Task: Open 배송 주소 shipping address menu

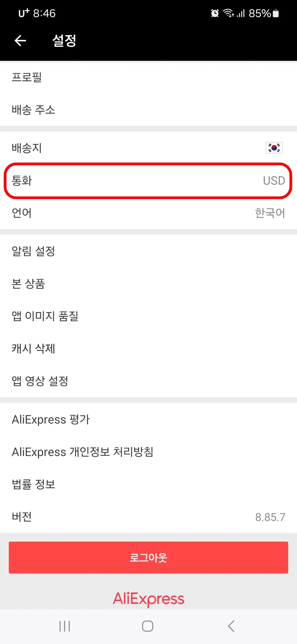Action: [148, 110]
